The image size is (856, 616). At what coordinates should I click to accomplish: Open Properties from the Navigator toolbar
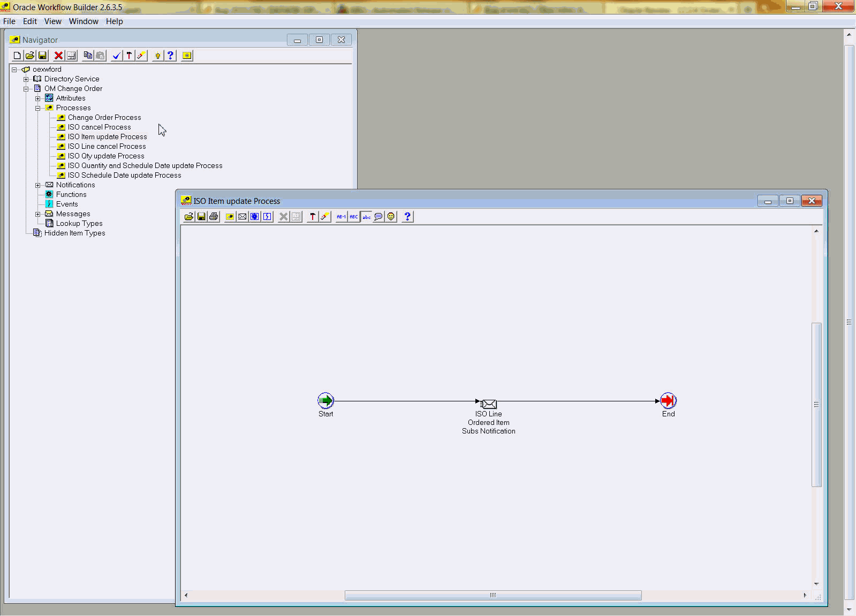pyautogui.click(x=71, y=56)
